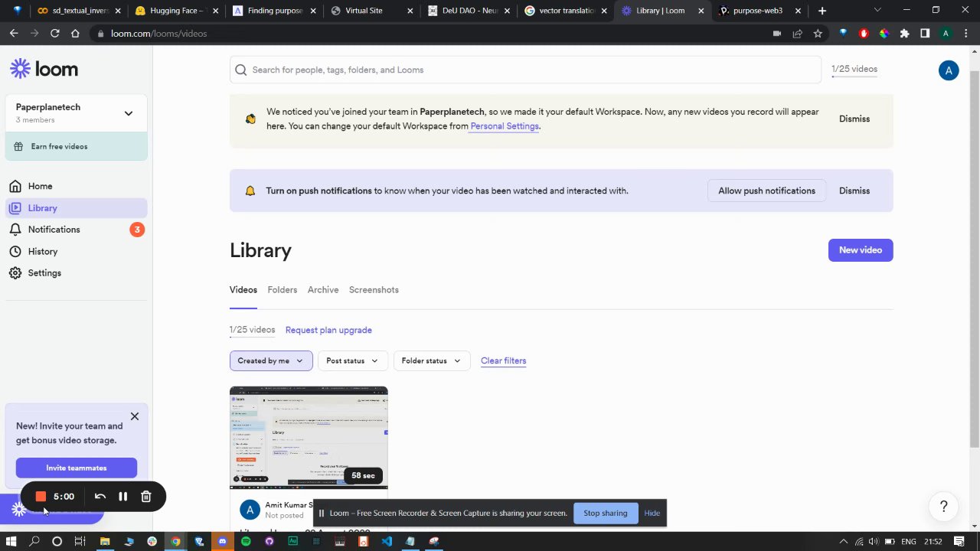Click the search magnifier icon
The height and width of the screenshot is (551, 980).
point(241,70)
